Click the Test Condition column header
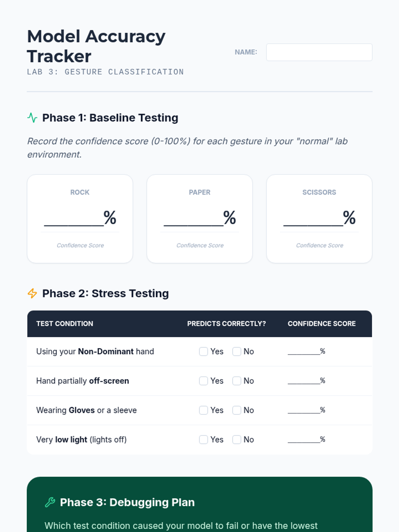 click(x=65, y=324)
